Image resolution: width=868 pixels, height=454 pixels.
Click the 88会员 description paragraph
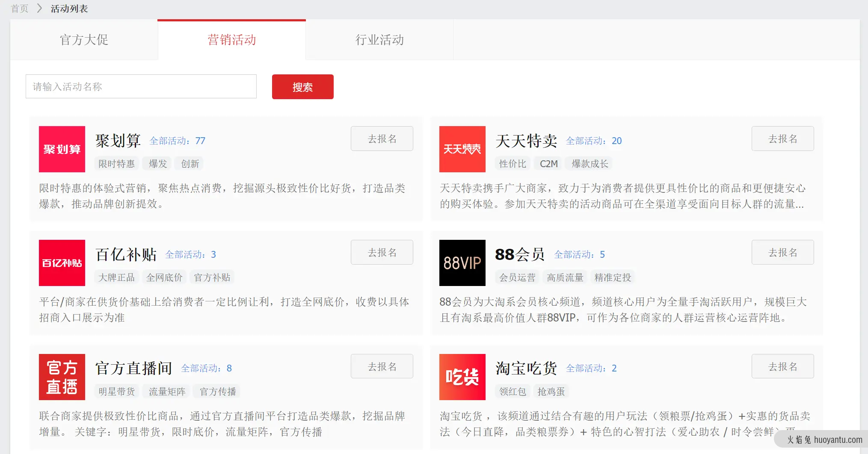pos(624,310)
